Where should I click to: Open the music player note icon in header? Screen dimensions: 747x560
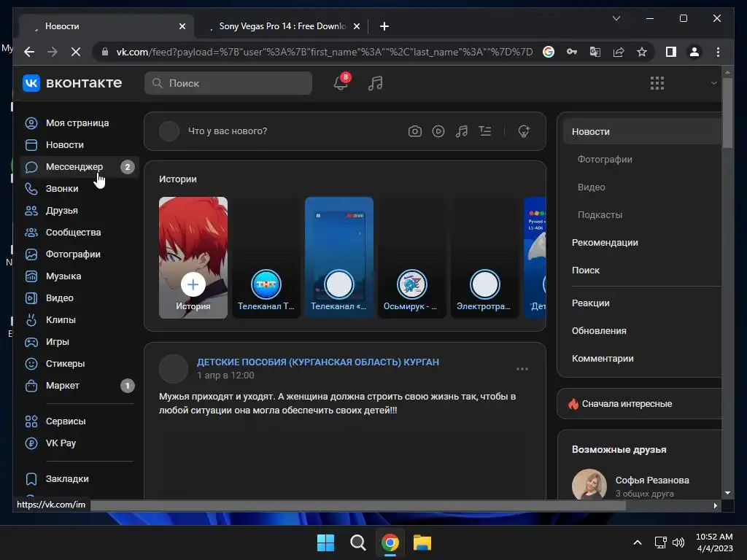(376, 83)
